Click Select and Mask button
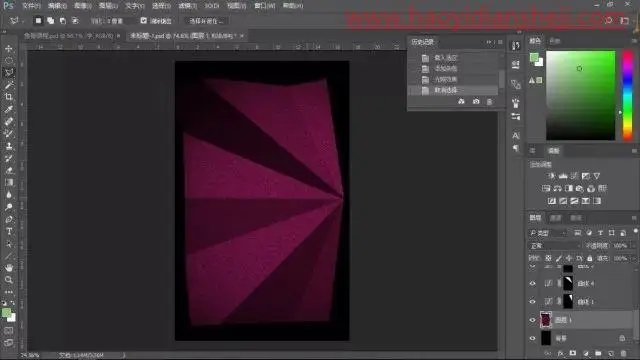This screenshot has width=640, height=360. tap(207, 21)
